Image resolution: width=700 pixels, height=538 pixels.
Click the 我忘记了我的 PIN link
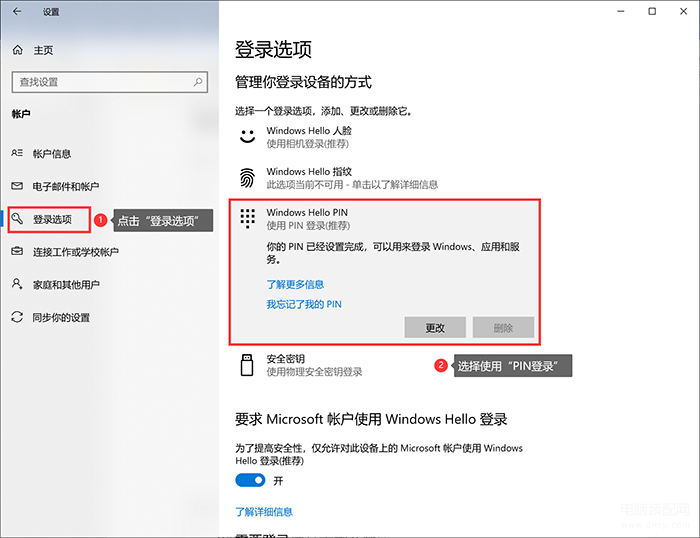304,304
